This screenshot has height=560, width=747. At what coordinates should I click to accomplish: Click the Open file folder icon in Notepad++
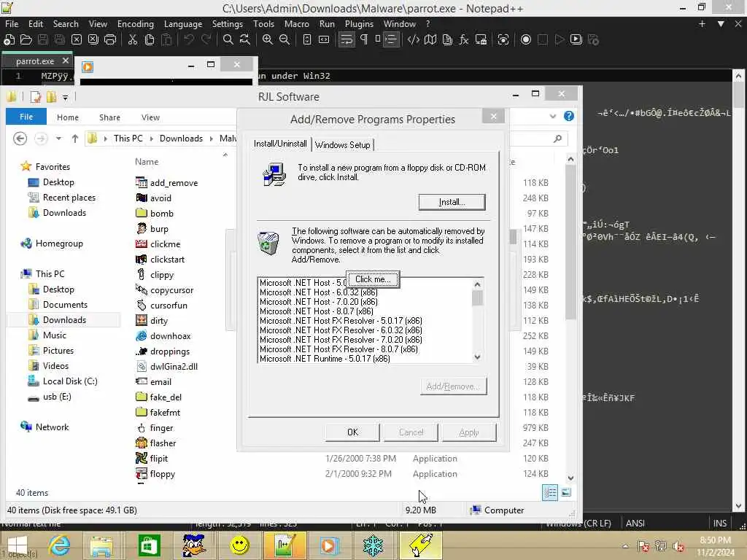click(x=26, y=40)
